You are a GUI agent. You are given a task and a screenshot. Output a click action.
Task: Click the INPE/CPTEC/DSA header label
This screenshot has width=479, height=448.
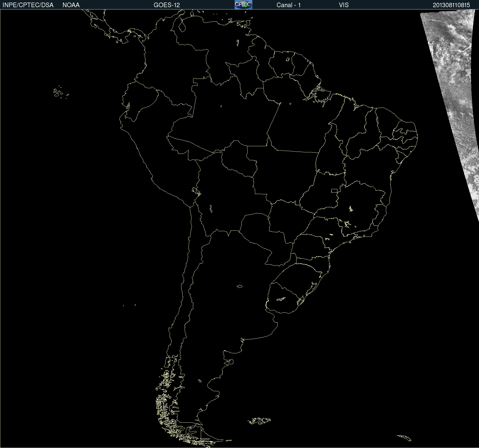click(28, 5)
